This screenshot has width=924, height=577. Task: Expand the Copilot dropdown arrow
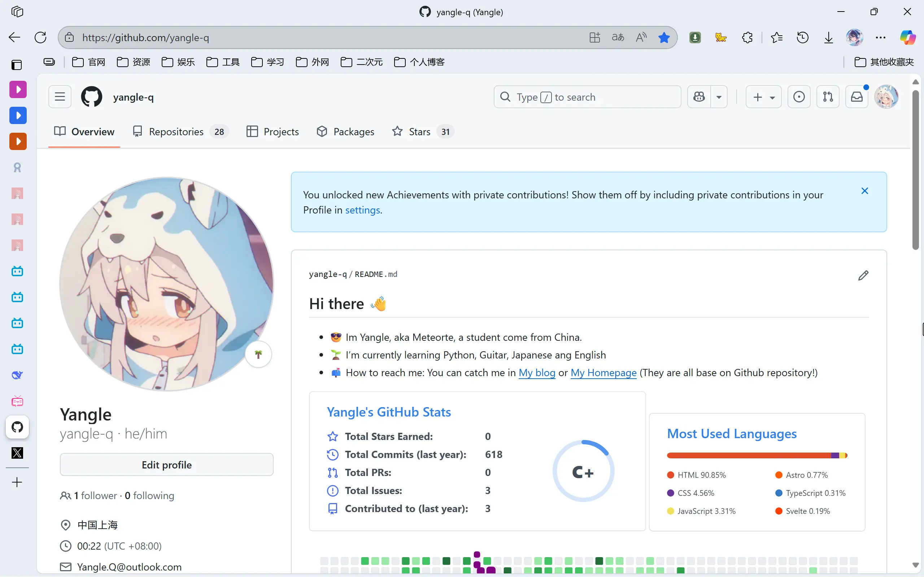pyautogui.click(x=719, y=97)
